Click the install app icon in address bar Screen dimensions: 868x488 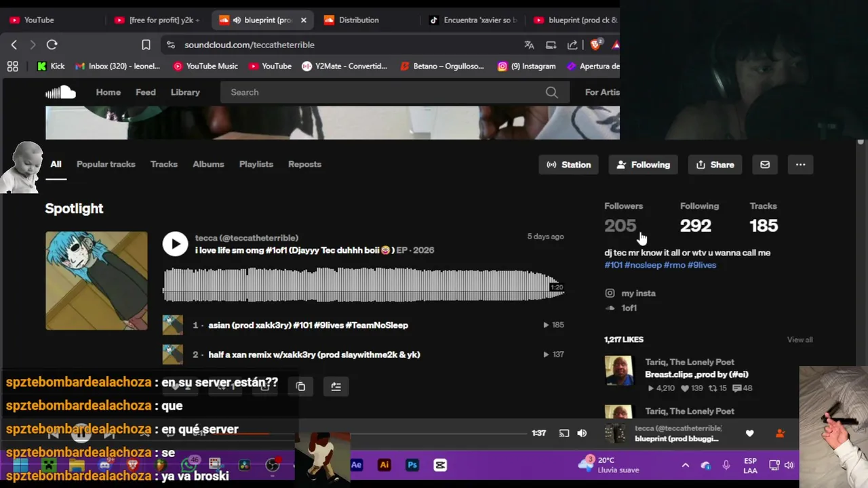(x=551, y=45)
